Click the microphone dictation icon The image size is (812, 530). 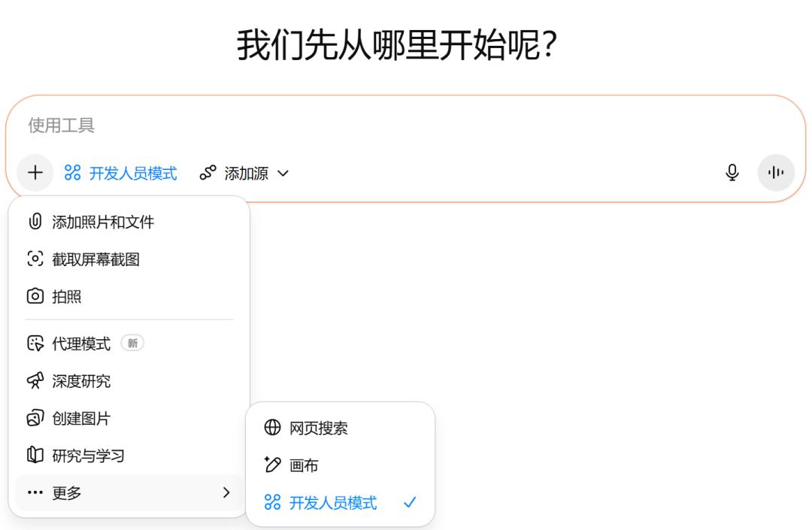click(x=732, y=173)
